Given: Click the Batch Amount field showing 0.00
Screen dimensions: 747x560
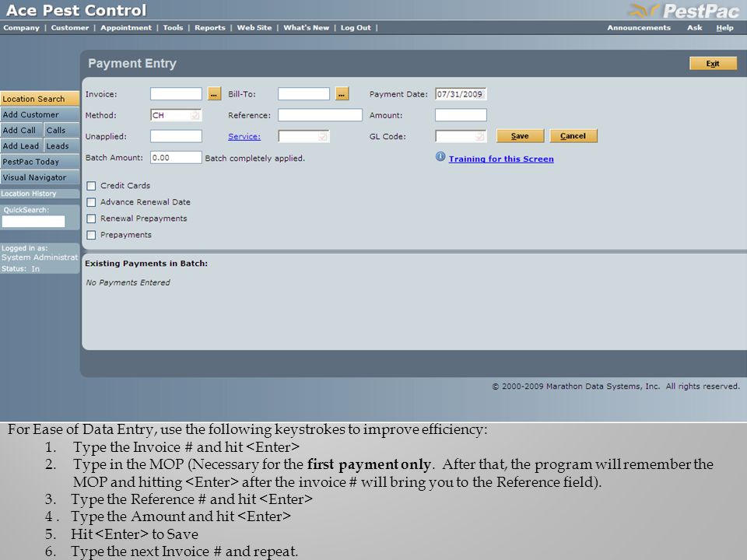Looking at the screenshot, I should click(177, 157).
